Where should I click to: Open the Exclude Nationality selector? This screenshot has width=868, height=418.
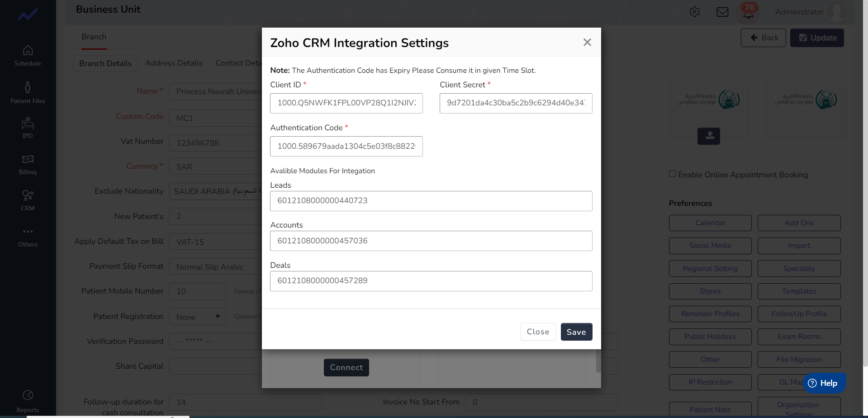click(x=215, y=191)
